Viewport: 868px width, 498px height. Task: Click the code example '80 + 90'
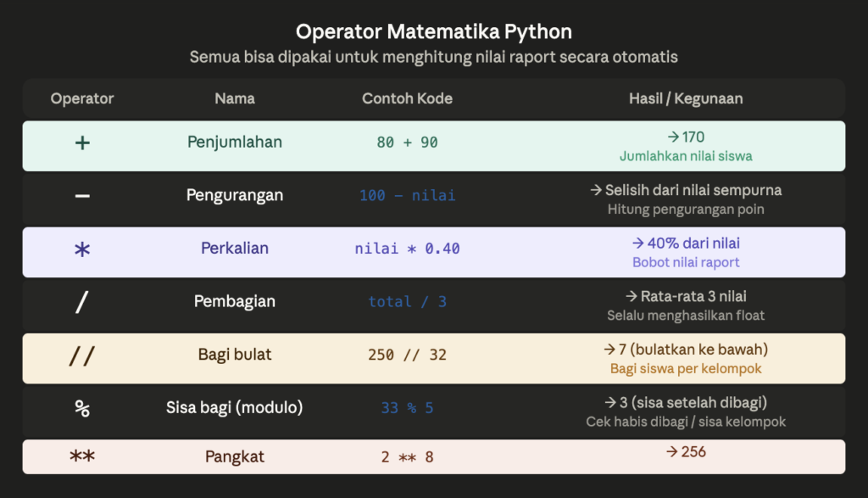click(x=407, y=143)
